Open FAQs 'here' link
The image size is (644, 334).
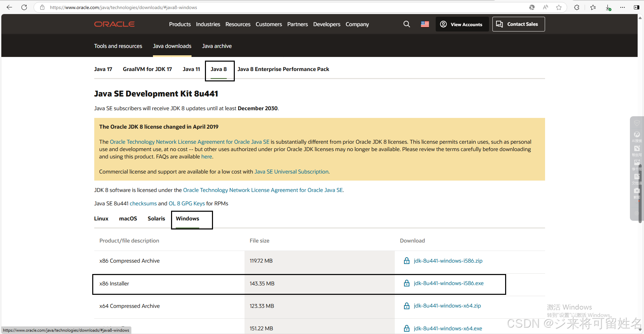pyautogui.click(x=207, y=156)
